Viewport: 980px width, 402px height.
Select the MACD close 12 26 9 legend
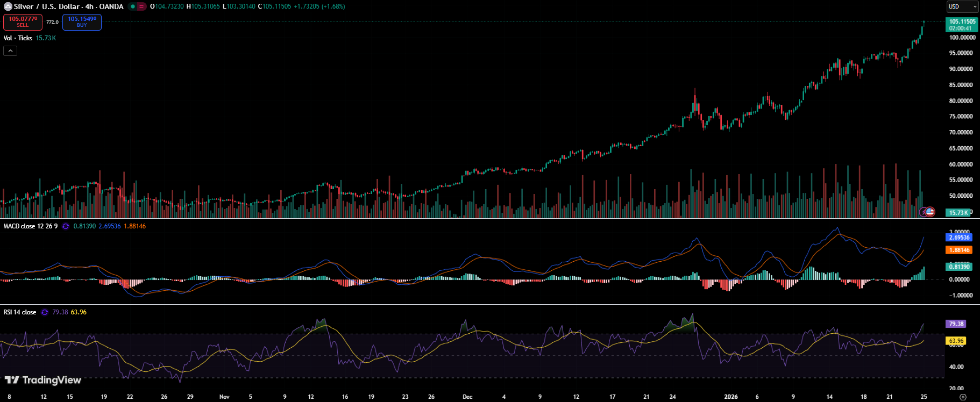pos(30,226)
